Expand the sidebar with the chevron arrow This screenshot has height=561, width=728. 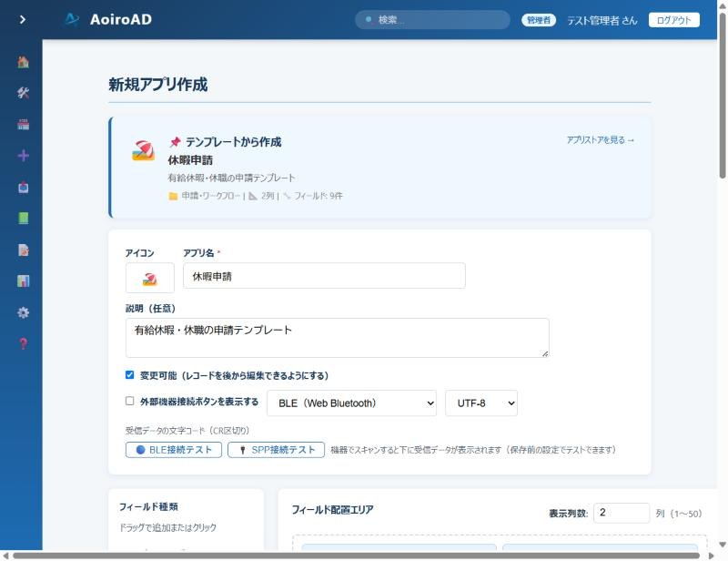[x=22, y=19]
